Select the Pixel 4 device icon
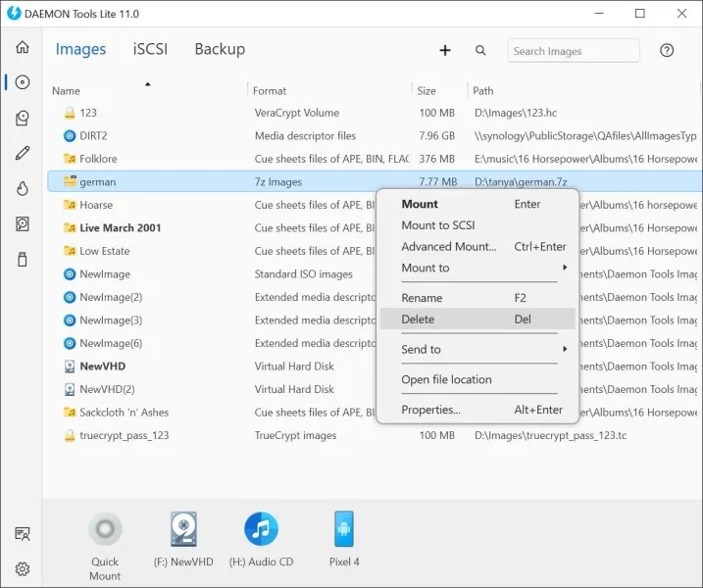The height and width of the screenshot is (588, 703). tap(344, 529)
